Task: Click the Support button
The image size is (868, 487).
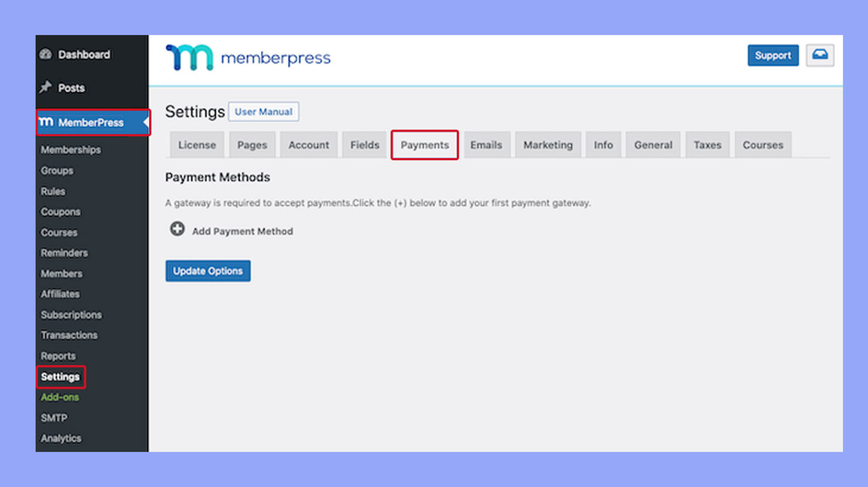Action: coord(773,55)
